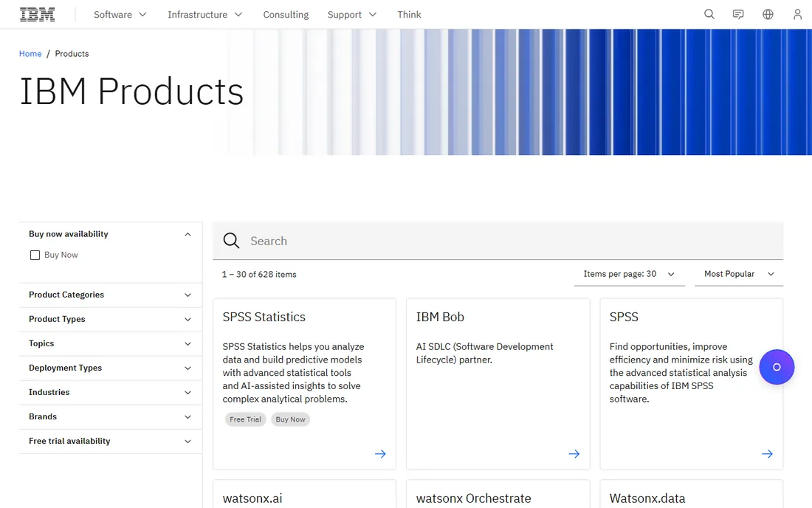Open the site search magnifier icon in header
This screenshot has height=508, width=812.
pos(709,15)
